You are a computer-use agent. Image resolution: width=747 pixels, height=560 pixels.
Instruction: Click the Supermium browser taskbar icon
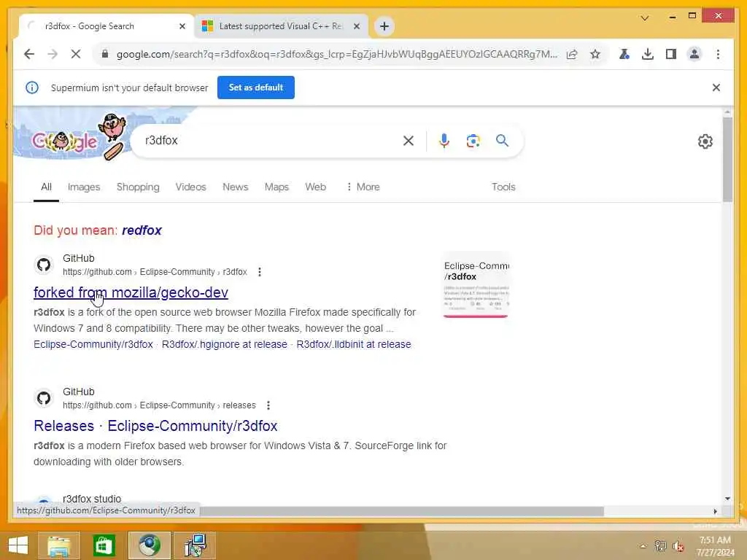149,545
